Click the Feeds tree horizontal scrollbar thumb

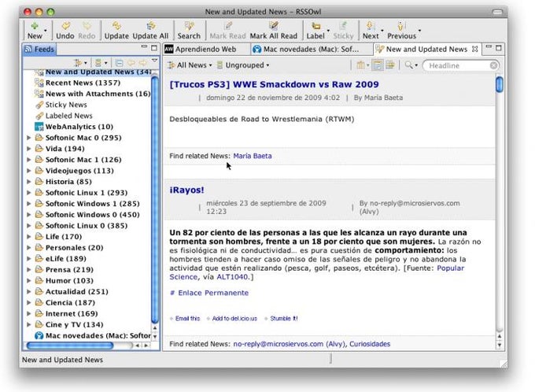point(69,346)
